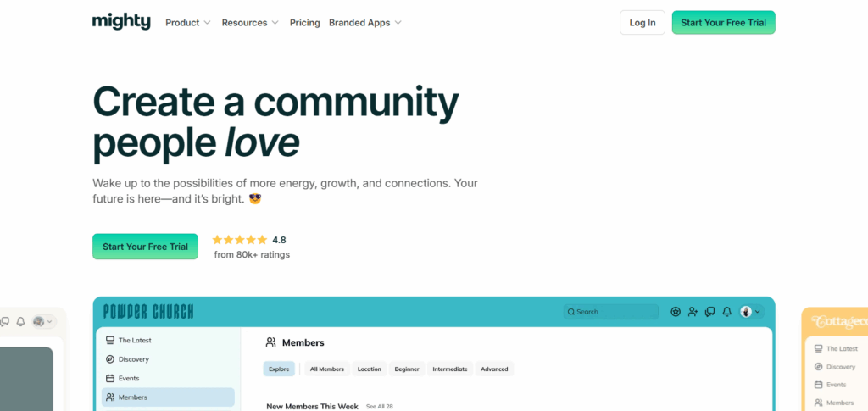The width and height of the screenshot is (868, 411).
Task: Select the Intermediate filter tab
Action: click(x=450, y=369)
